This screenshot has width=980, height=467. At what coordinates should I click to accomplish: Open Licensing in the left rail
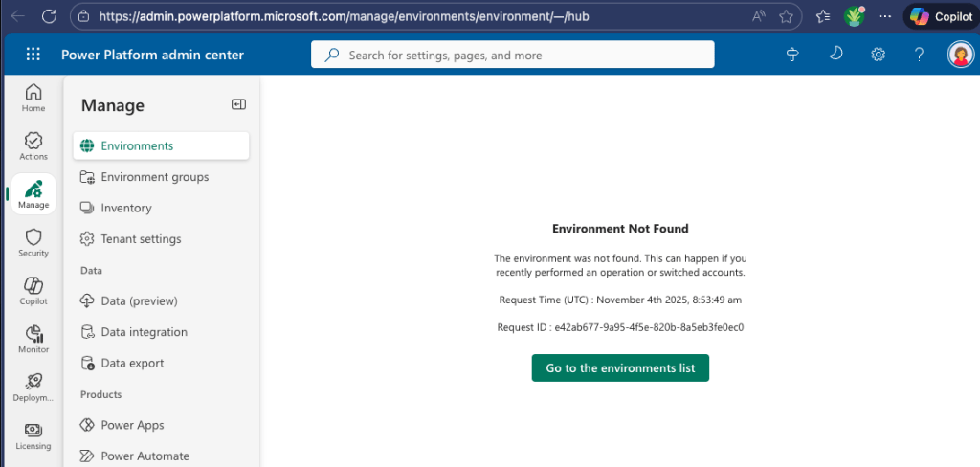33,435
